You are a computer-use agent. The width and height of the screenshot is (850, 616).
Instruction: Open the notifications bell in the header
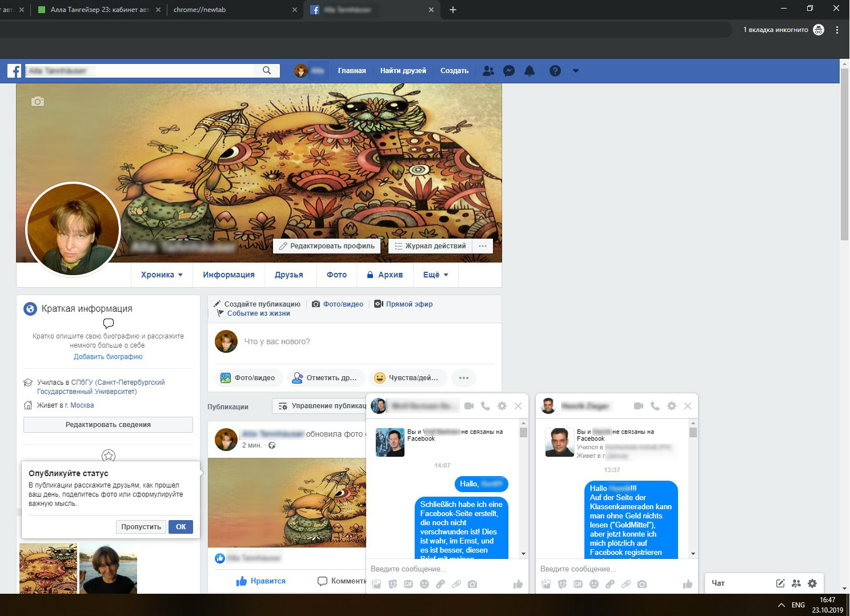coord(530,71)
